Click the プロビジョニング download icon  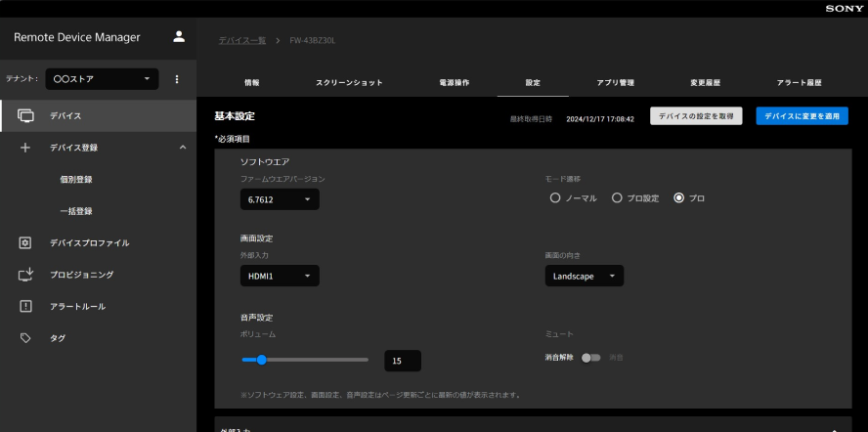tap(26, 275)
